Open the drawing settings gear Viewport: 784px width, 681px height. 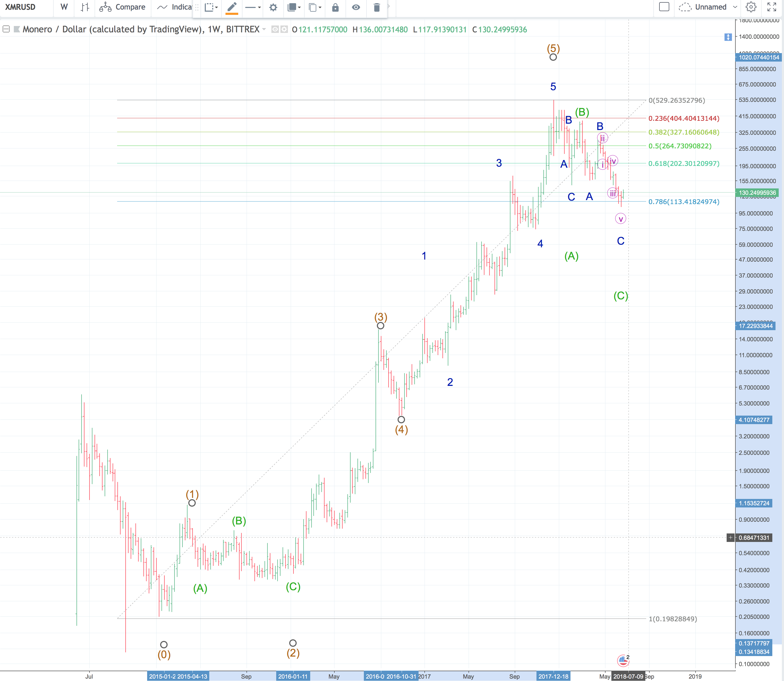273,7
